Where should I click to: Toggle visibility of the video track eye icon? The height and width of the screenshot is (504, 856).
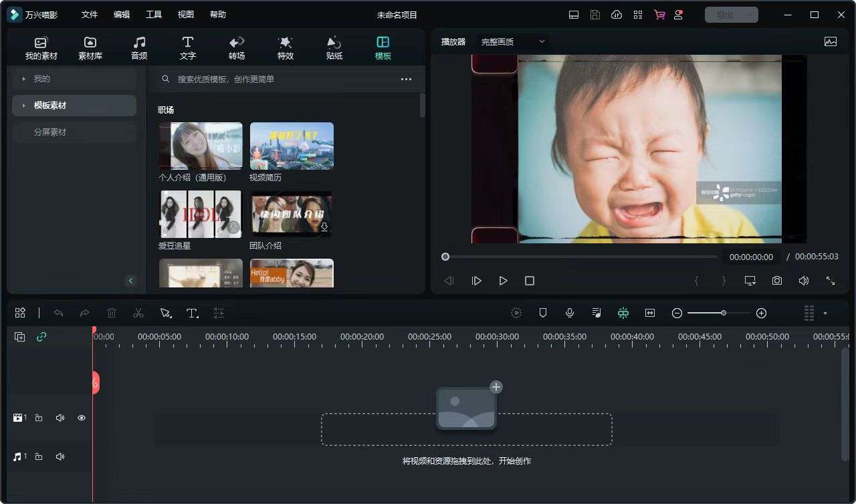[x=81, y=417]
